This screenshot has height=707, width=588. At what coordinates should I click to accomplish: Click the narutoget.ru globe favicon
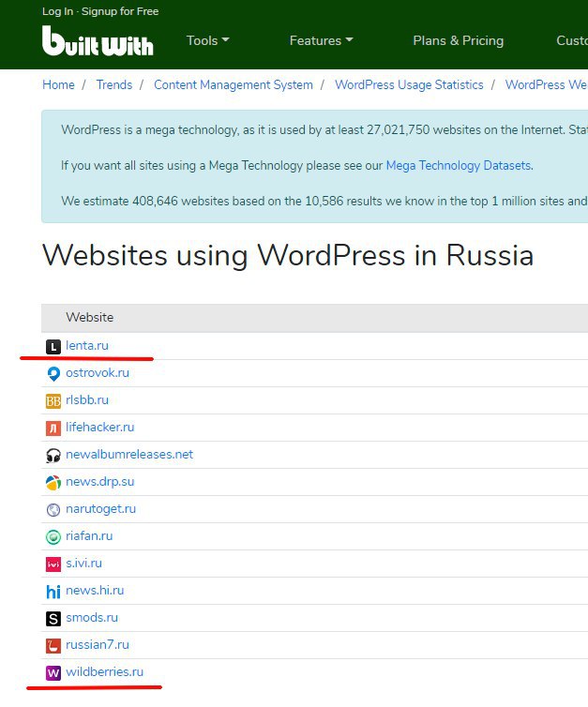click(53, 509)
